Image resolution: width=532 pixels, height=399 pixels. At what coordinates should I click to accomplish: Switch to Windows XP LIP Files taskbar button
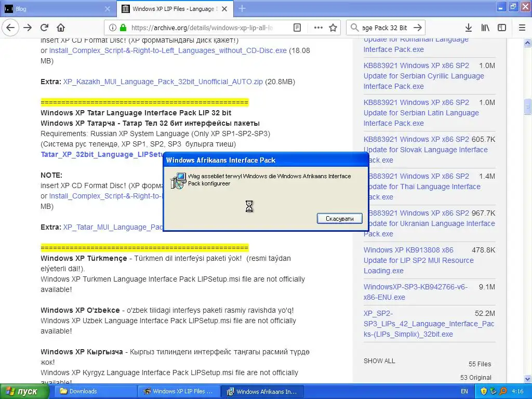(179, 391)
